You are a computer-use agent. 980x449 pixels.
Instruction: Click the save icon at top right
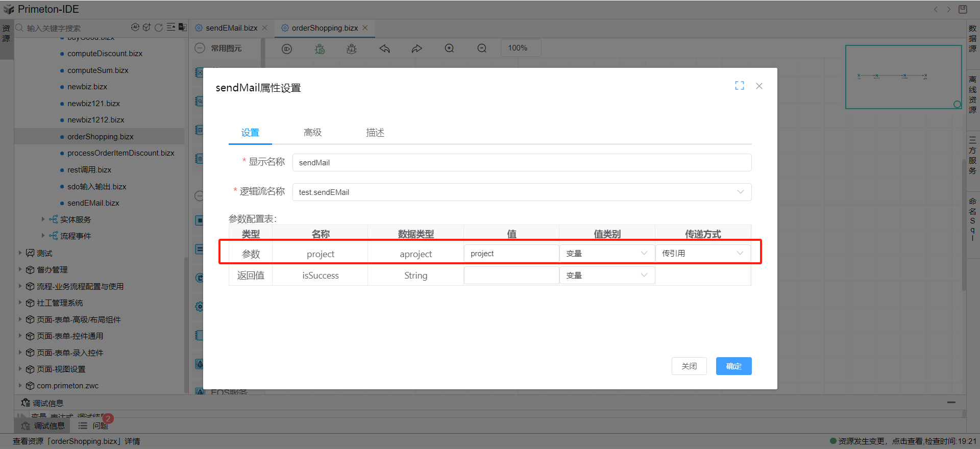coord(963,9)
